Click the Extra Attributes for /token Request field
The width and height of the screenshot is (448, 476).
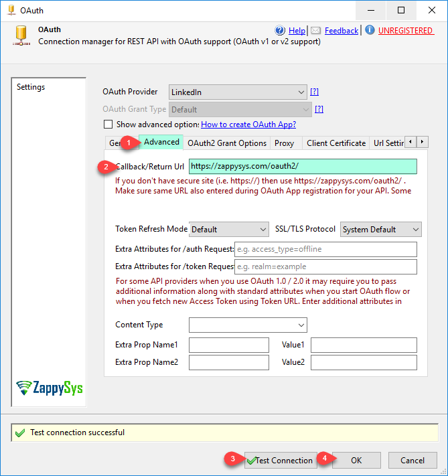325,266
